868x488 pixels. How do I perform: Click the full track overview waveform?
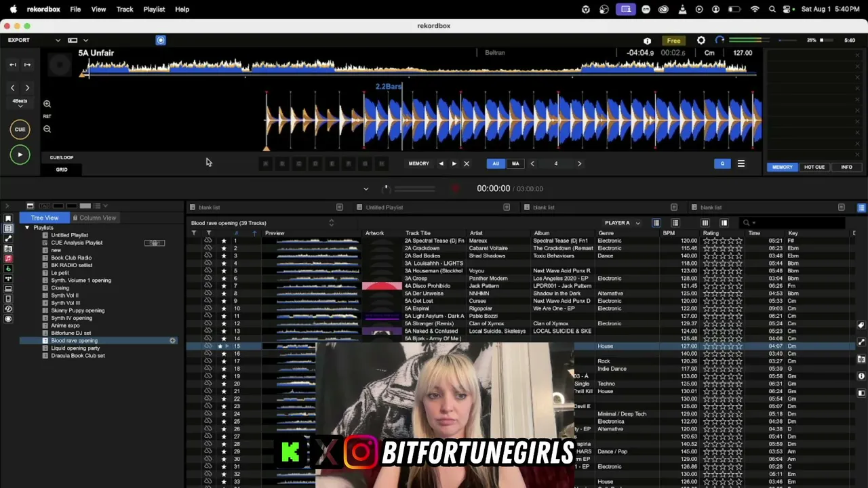tap(418, 67)
